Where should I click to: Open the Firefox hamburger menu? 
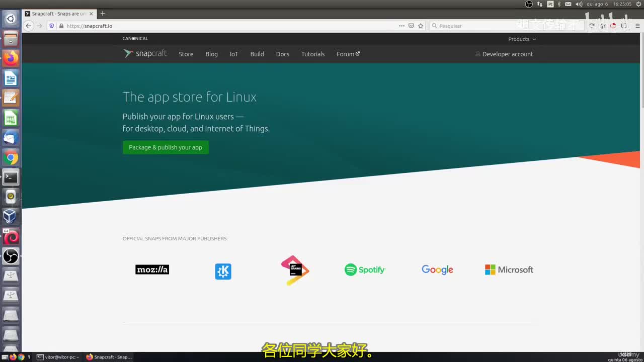coord(637,26)
